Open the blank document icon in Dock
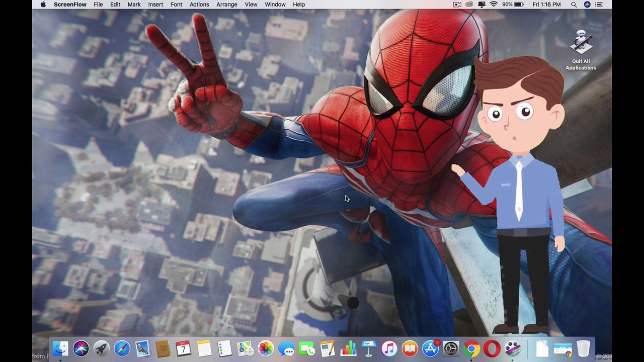 [542, 348]
